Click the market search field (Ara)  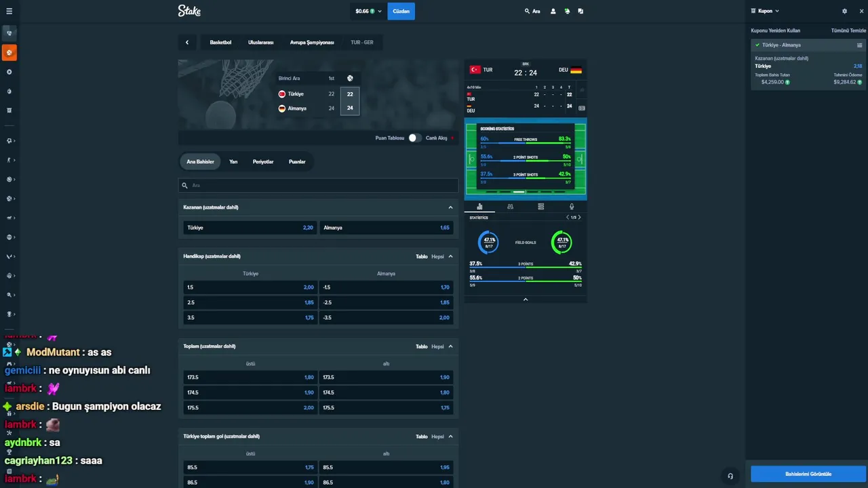click(x=318, y=185)
